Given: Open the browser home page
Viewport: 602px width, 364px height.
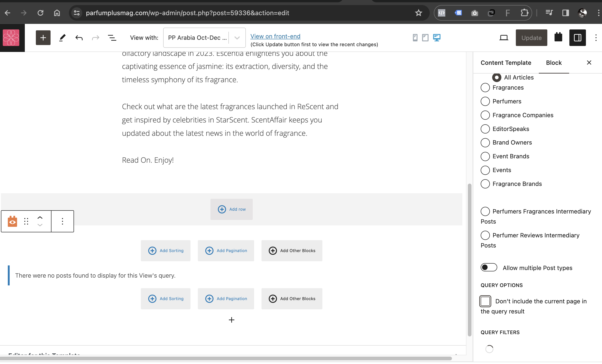Looking at the screenshot, I should 57,13.
